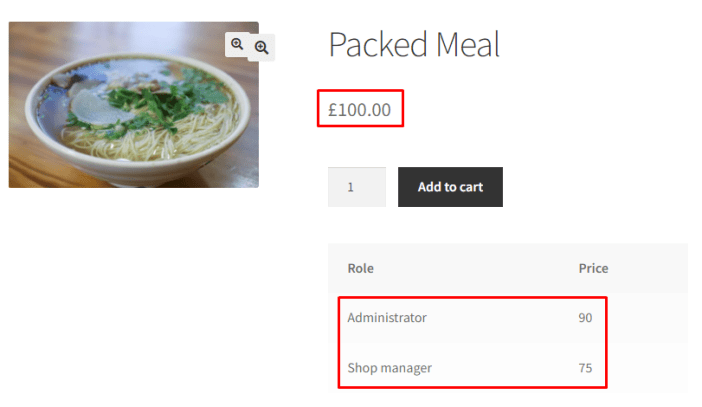Image resolution: width=702 pixels, height=407 pixels.
Task: Click the Packed Meal product title
Action: pos(413,44)
